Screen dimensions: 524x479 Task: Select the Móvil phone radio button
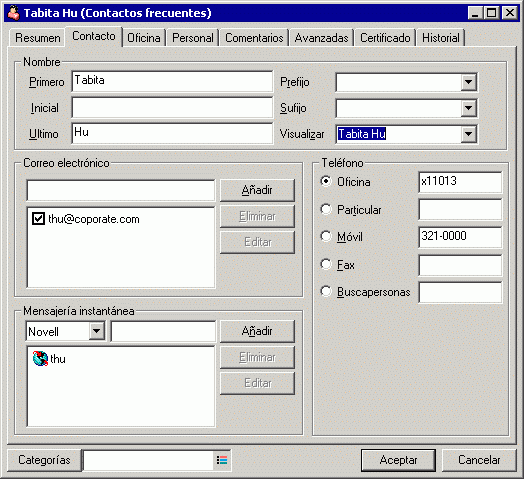point(326,236)
